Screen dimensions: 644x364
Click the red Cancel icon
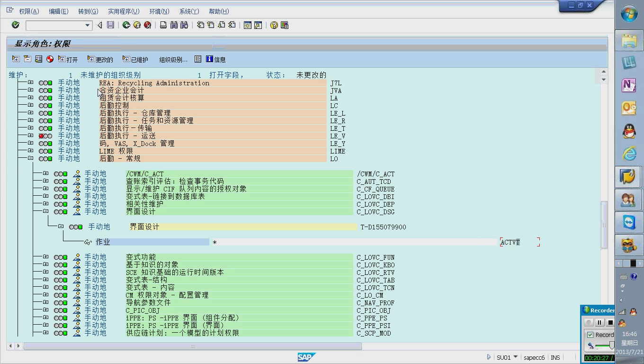147,25
